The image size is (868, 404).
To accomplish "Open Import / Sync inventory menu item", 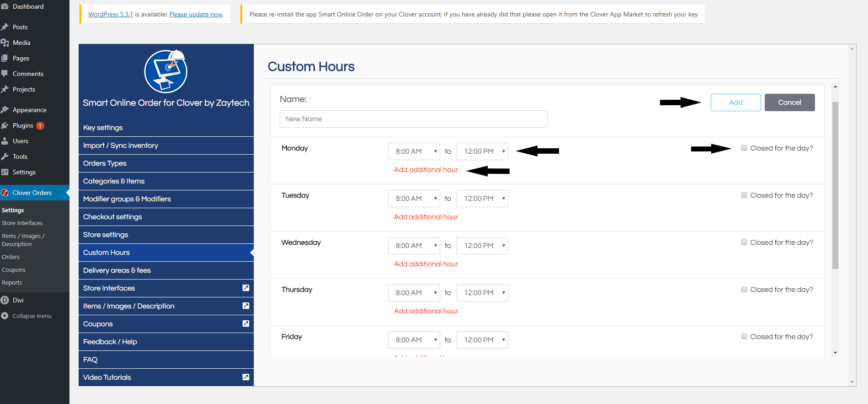I will 166,145.
